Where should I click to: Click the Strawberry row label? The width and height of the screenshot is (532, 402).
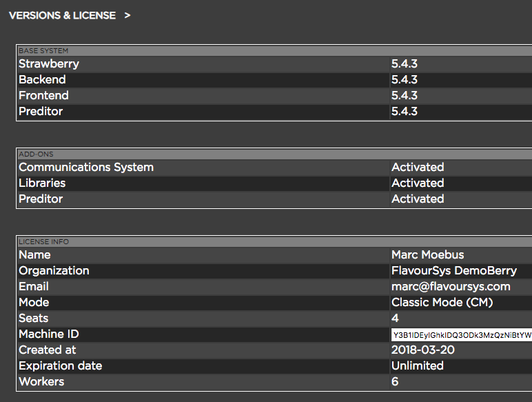(49, 64)
